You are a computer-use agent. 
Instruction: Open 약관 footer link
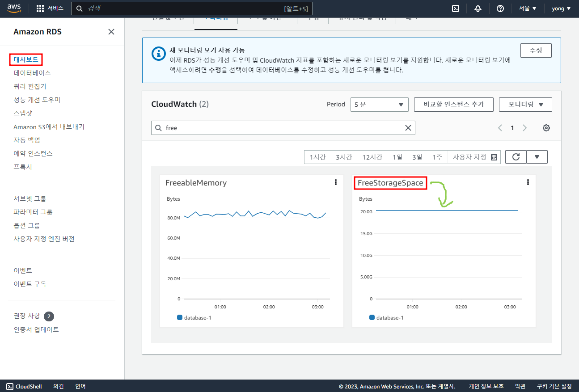520,386
